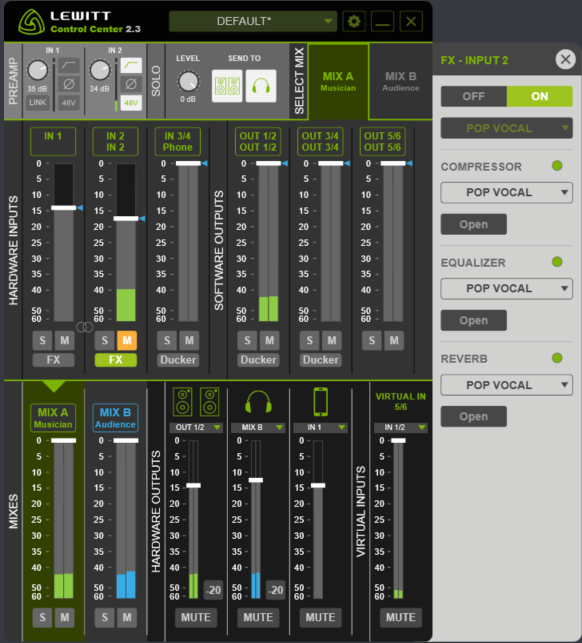Open FX for the IN 1 channel
Screen dimensions: 582x643
point(53,360)
